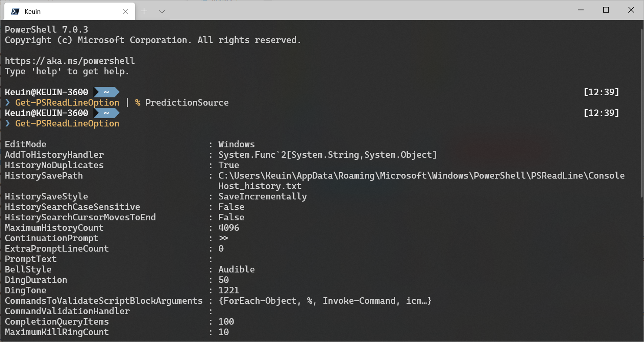This screenshot has height=342, width=644.
Task: Click the SaveIncrementally value text
Action: click(262, 196)
